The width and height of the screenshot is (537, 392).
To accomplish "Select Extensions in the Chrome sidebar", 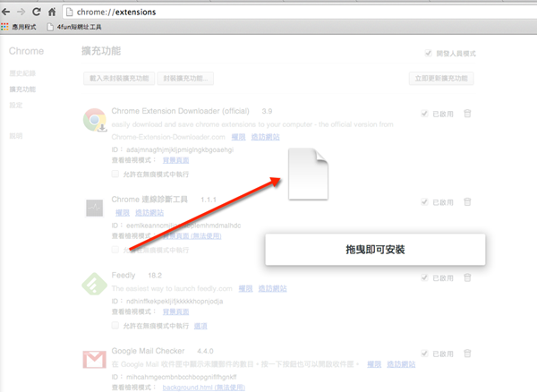I will 22,89.
